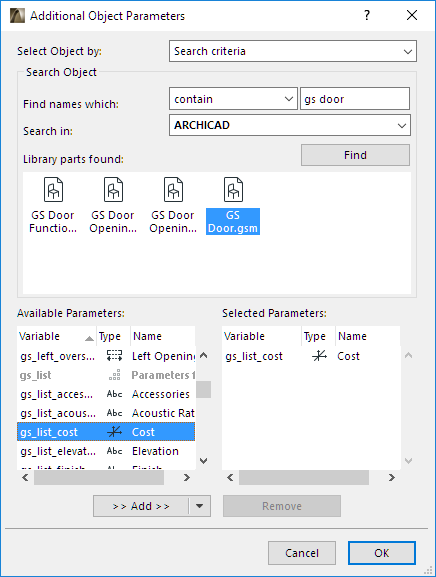The width and height of the screenshot is (436, 577).
Task: Sort Available Parameters by the Variable column header
Action: pyautogui.click(x=57, y=336)
